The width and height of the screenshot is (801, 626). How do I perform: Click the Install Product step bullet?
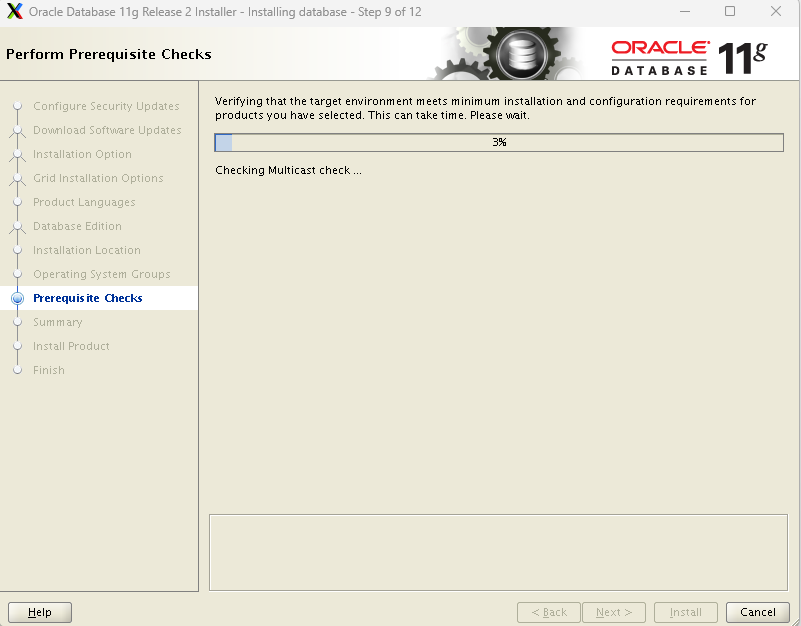(x=17, y=346)
